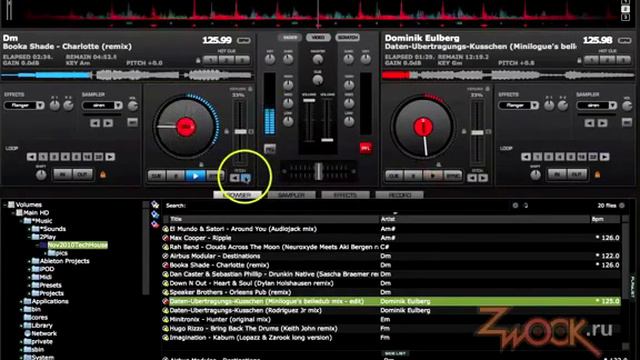Click right channel volume fader
This screenshot has width=640, height=360.
coord(327,140)
